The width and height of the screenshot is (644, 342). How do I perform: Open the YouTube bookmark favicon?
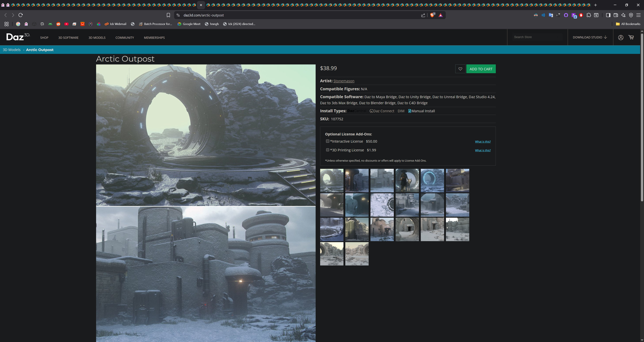(66, 24)
